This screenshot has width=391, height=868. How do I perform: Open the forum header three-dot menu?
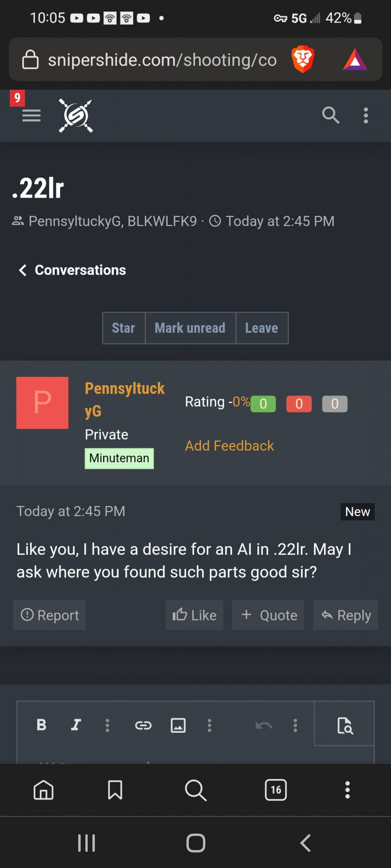coord(366,115)
